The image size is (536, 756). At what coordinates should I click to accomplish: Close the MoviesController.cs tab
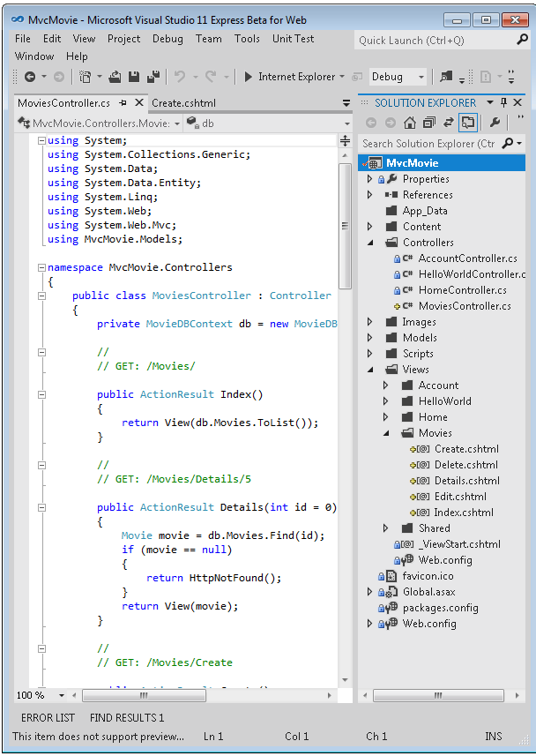coord(139,102)
